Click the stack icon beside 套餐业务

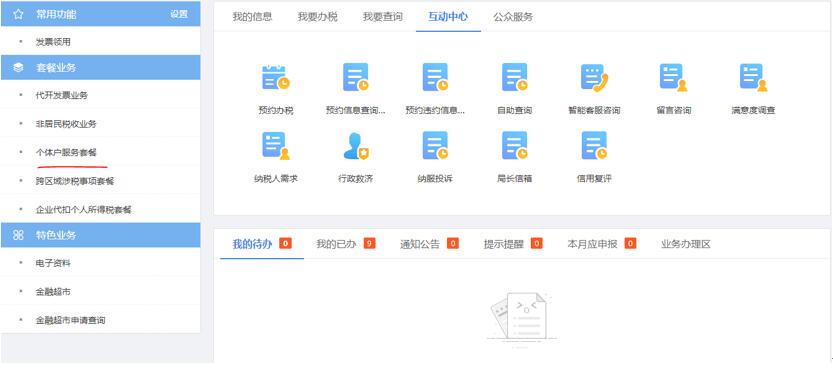[x=18, y=67]
